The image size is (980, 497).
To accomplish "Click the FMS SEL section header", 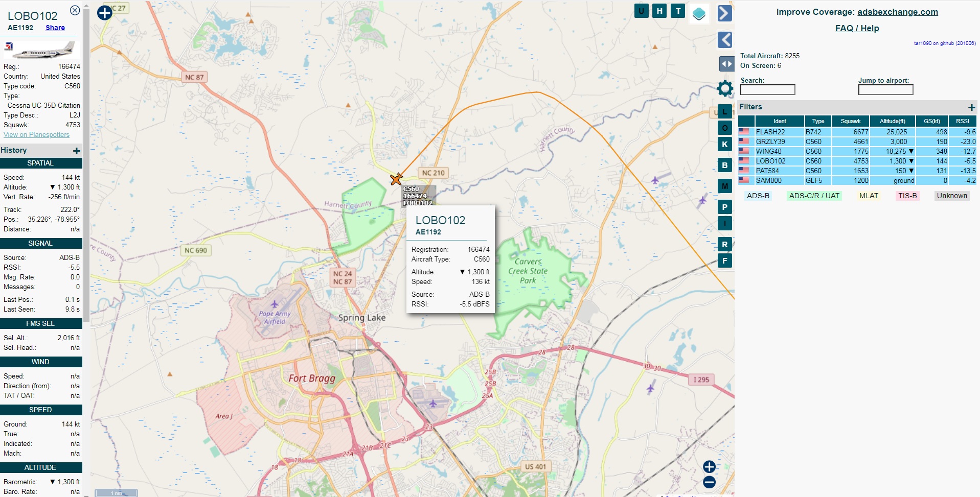I will click(41, 324).
